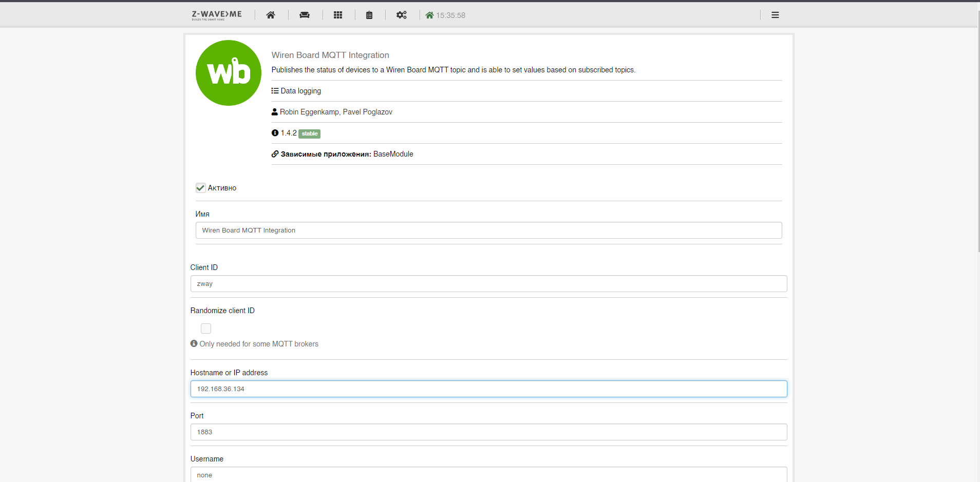Click the dependencies link icon

coord(275,154)
